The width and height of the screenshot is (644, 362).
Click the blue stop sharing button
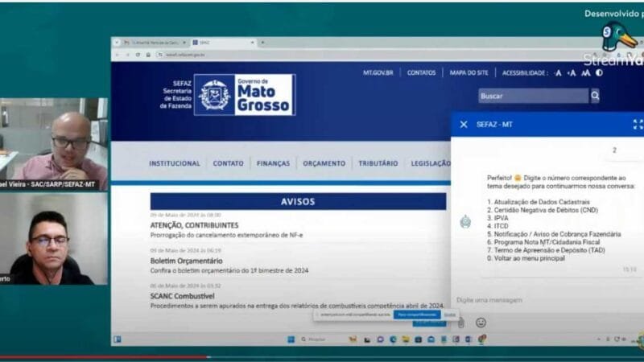click(417, 315)
